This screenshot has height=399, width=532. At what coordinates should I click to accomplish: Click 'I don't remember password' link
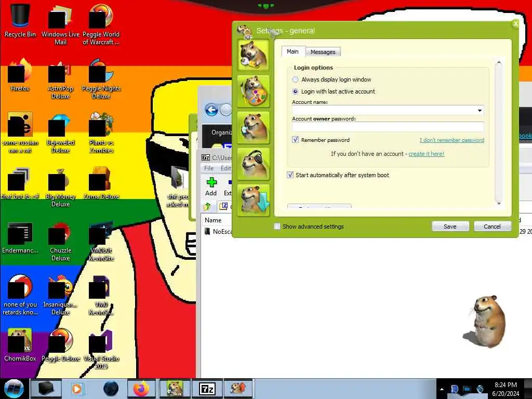point(452,140)
